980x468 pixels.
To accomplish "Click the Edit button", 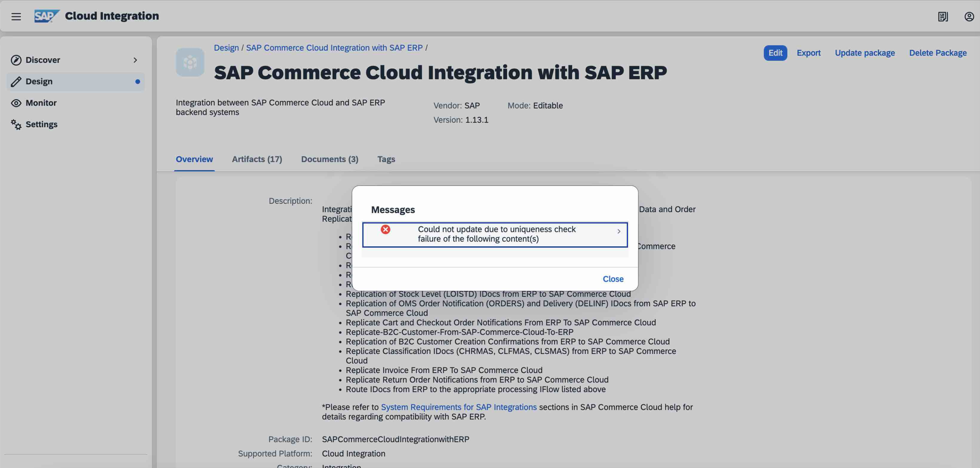I will tap(775, 53).
